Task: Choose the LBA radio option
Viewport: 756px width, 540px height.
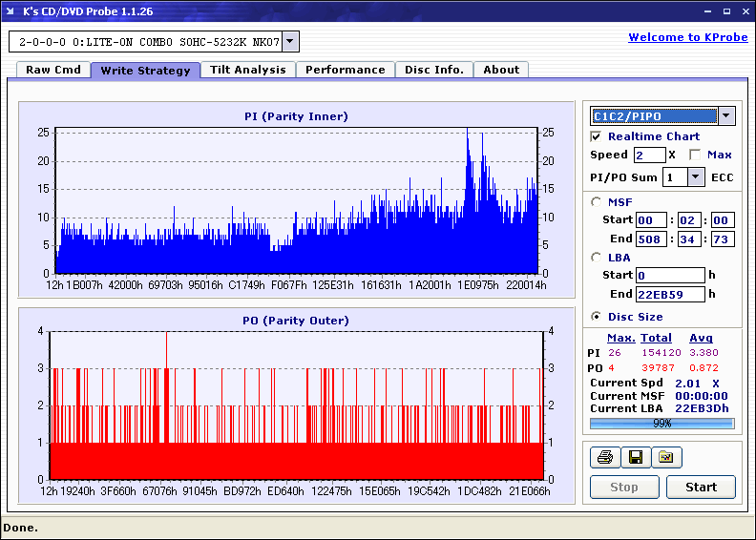Action: [597, 257]
